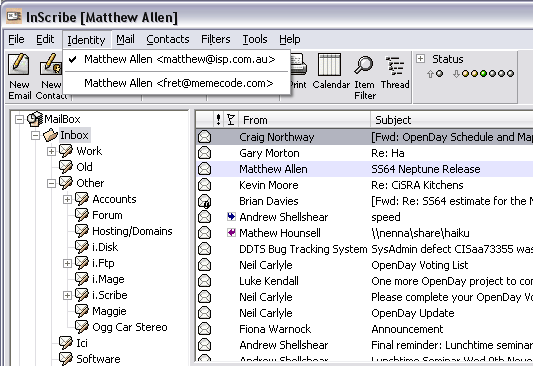Select checked identity matthew@isp.com.au
The width and height of the screenshot is (533, 366).
tap(176, 59)
